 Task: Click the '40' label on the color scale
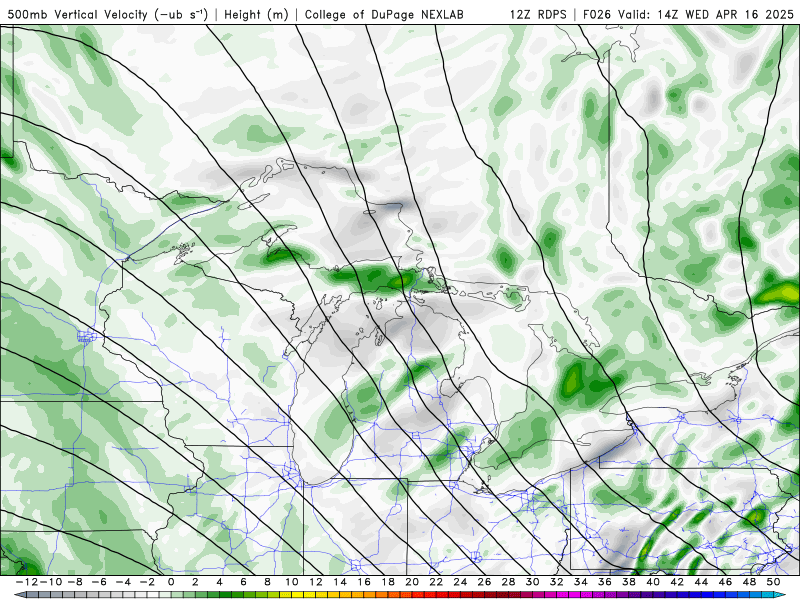653,582
